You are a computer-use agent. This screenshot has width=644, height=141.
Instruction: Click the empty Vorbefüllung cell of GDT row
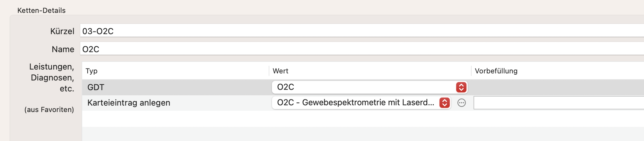558,87
